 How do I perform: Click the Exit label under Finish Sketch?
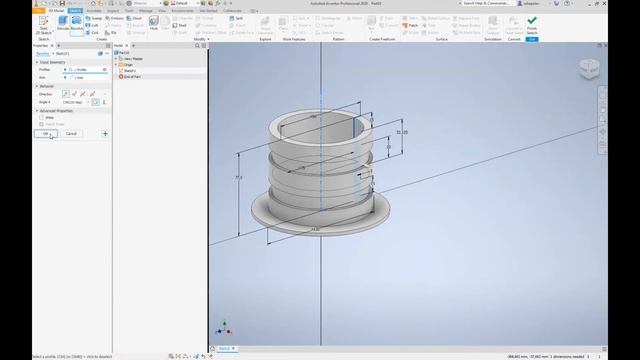[x=532, y=39]
